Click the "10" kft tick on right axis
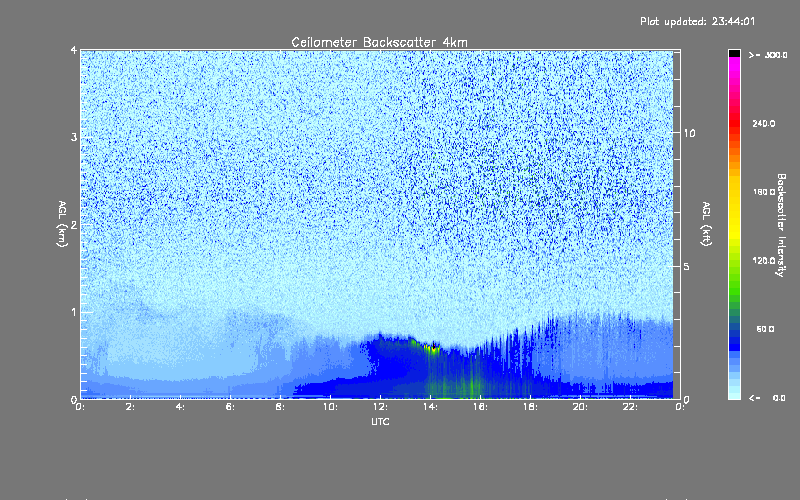Viewport: 800px width, 500px height. (689, 133)
